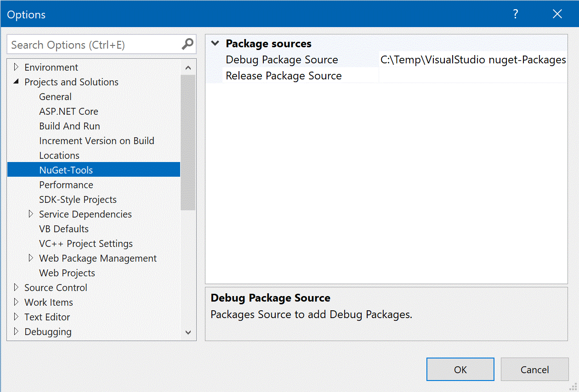The width and height of the screenshot is (579, 392).
Task: Click the search magnifier icon
Action: pos(187,44)
